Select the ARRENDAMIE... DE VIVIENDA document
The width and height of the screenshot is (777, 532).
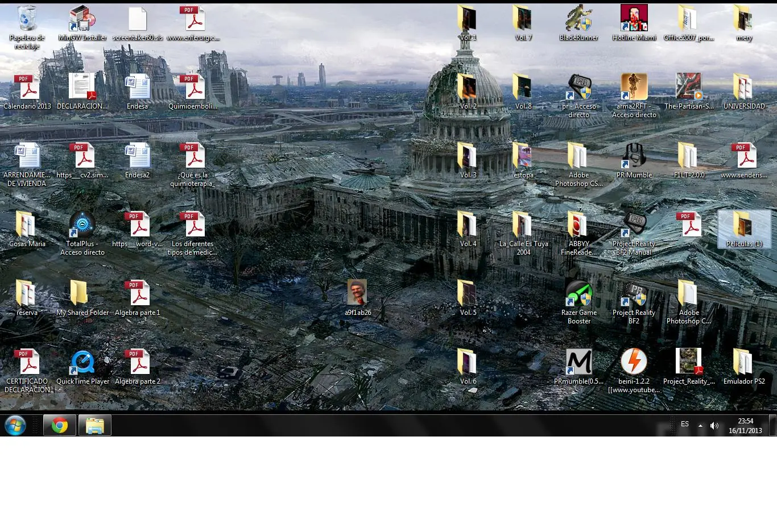pos(27,165)
